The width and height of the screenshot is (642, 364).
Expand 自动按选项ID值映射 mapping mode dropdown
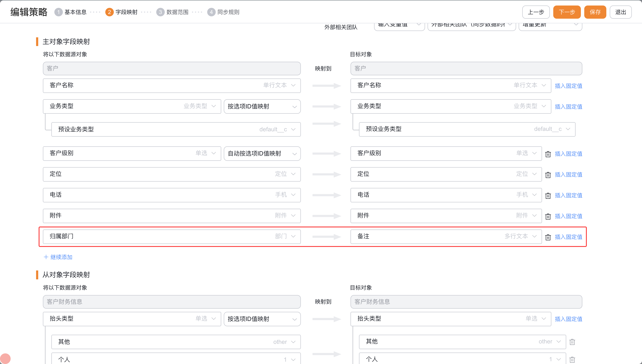[262, 154]
